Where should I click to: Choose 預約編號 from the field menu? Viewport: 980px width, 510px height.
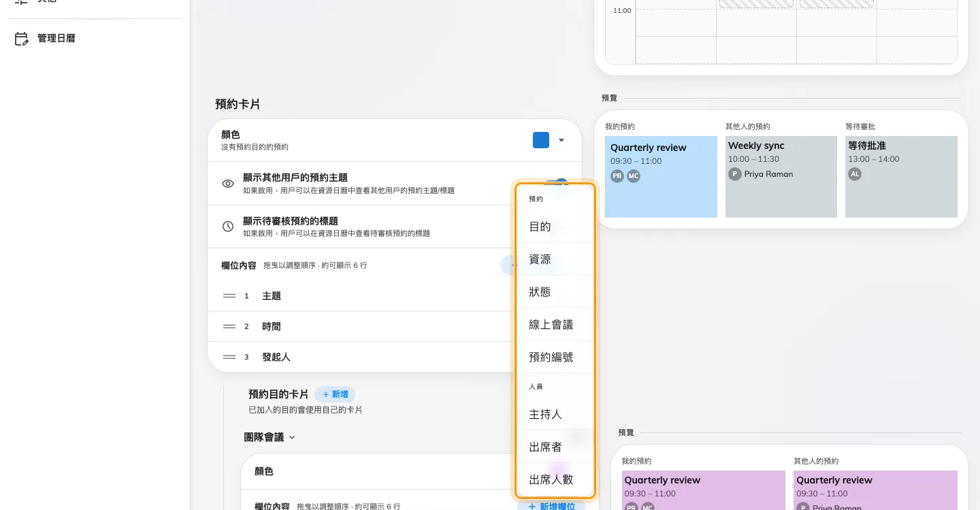click(555, 357)
